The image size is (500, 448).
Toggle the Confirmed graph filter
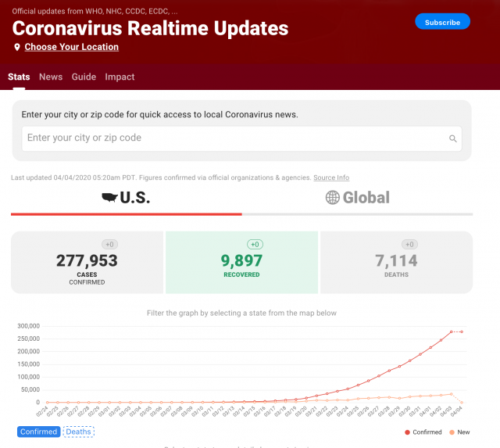coord(38,432)
